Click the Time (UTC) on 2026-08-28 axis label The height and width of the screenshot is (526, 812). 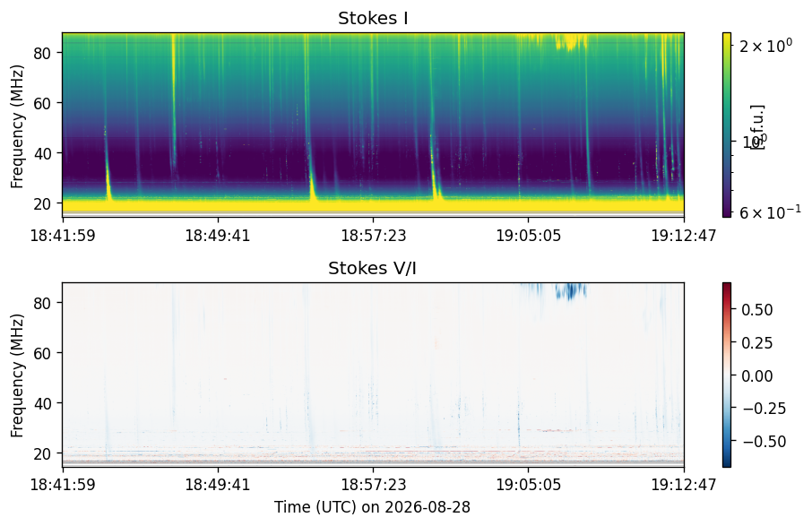pyautogui.click(x=372, y=507)
